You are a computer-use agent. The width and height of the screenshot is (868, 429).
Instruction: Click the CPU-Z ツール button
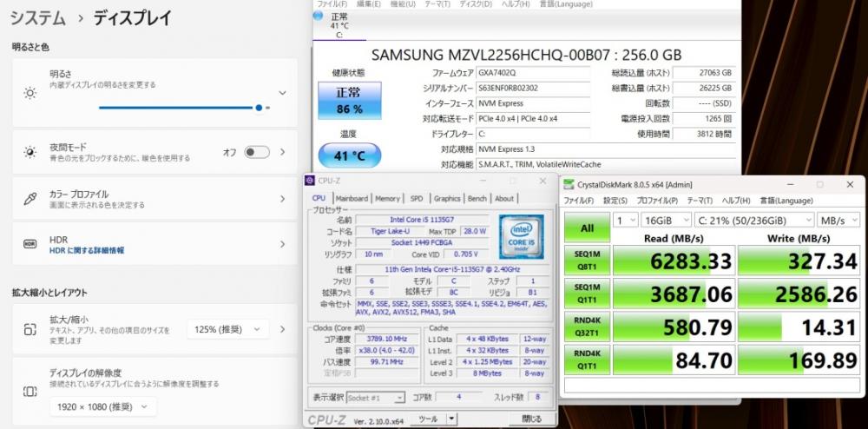430,419
